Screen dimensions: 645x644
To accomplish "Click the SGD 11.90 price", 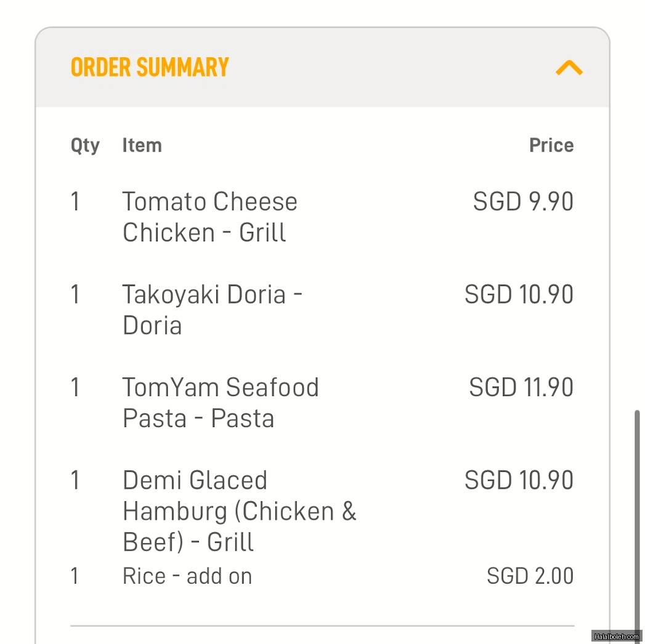I will point(521,388).
